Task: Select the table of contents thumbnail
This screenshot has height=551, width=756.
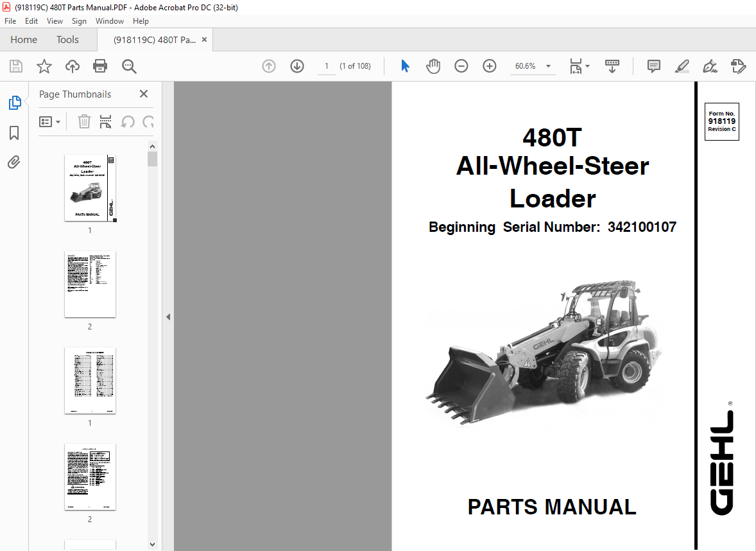Action: pyautogui.click(x=90, y=380)
